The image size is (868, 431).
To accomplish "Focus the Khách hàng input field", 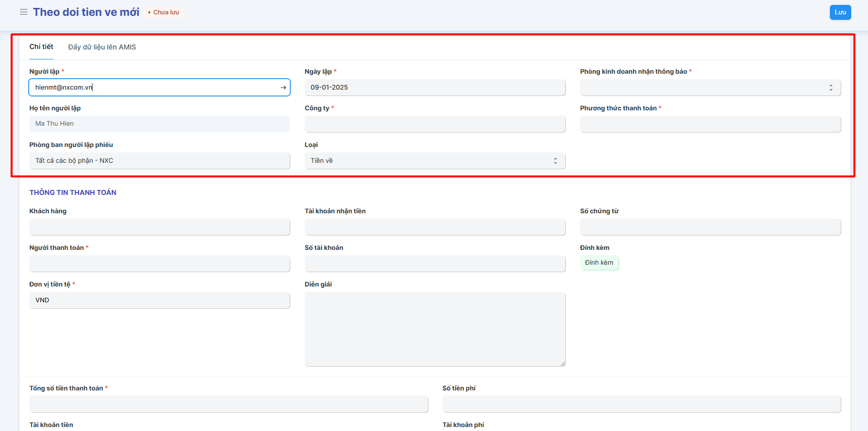I will (159, 227).
